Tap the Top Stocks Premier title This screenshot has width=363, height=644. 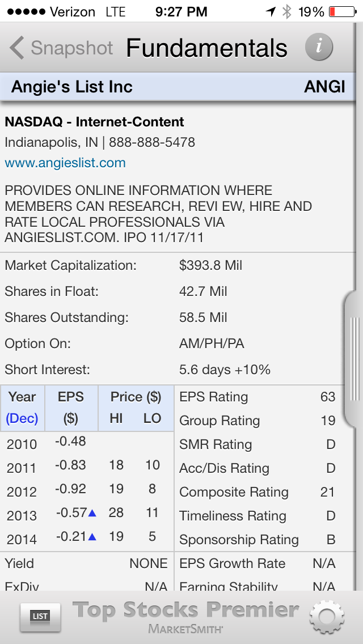point(186,611)
